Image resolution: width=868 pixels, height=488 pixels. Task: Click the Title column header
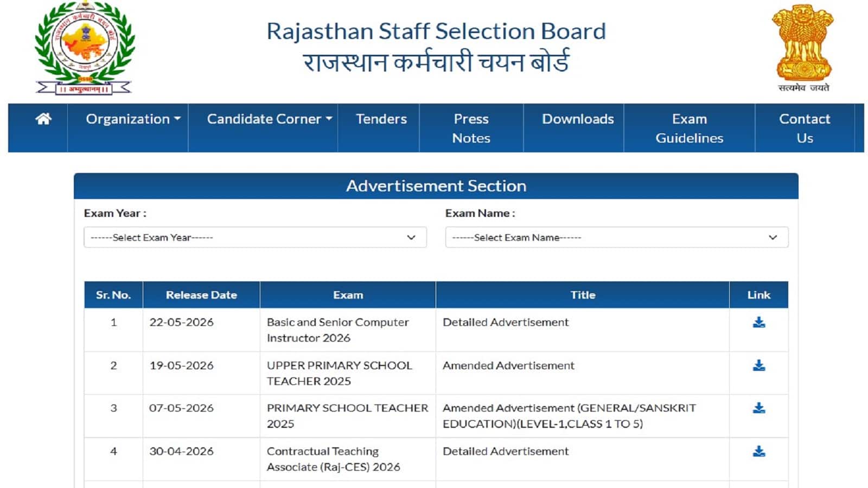pyautogui.click(x=583, y=295)
